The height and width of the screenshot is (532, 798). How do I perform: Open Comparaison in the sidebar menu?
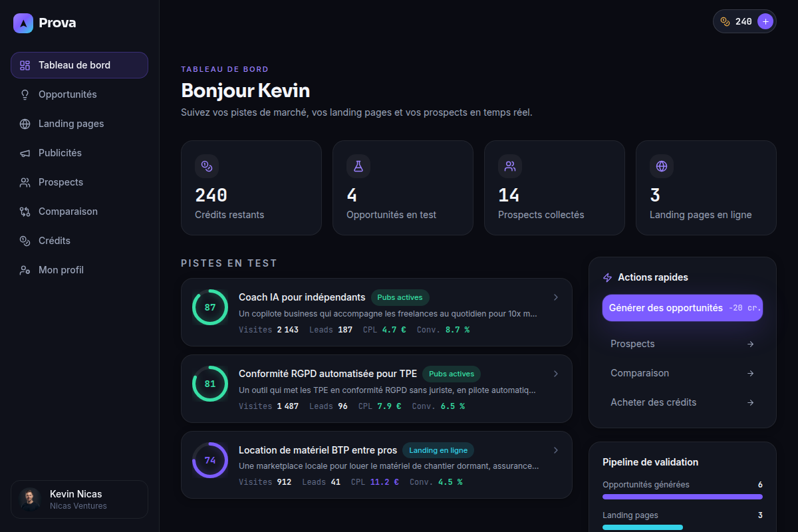tap(79, 211)
